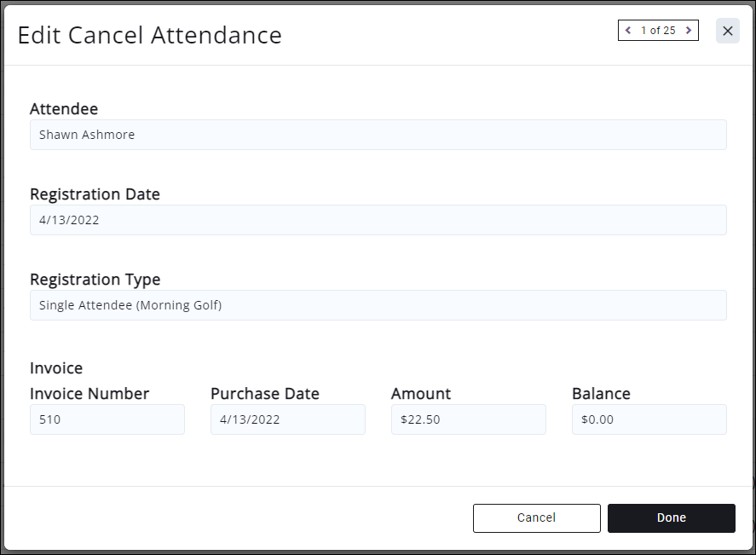Click the Balance field showing $0.00
Image resolution: width=756 pixels, height=555 pixels.
(649, 419)
